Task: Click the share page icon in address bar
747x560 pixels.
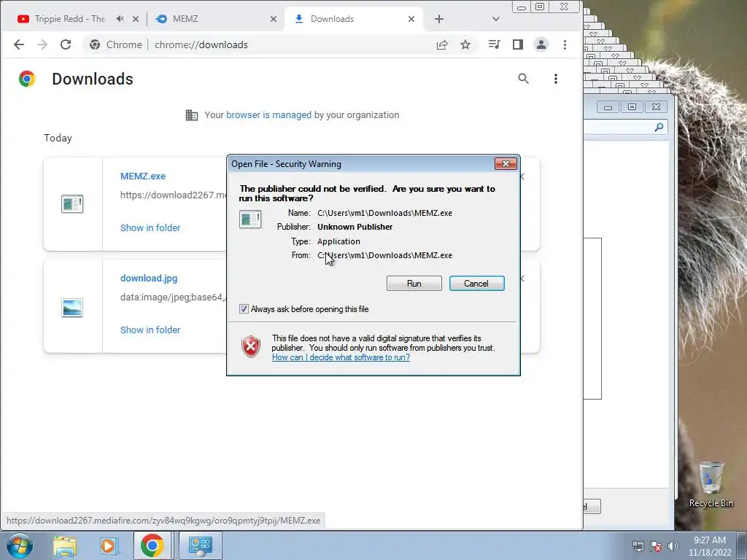Action: 441,44
